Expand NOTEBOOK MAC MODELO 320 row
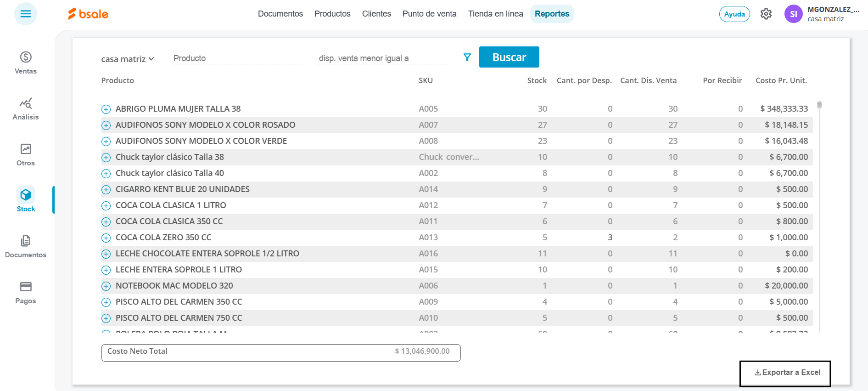Screen dimensions: 868x391 pos(106,286)
